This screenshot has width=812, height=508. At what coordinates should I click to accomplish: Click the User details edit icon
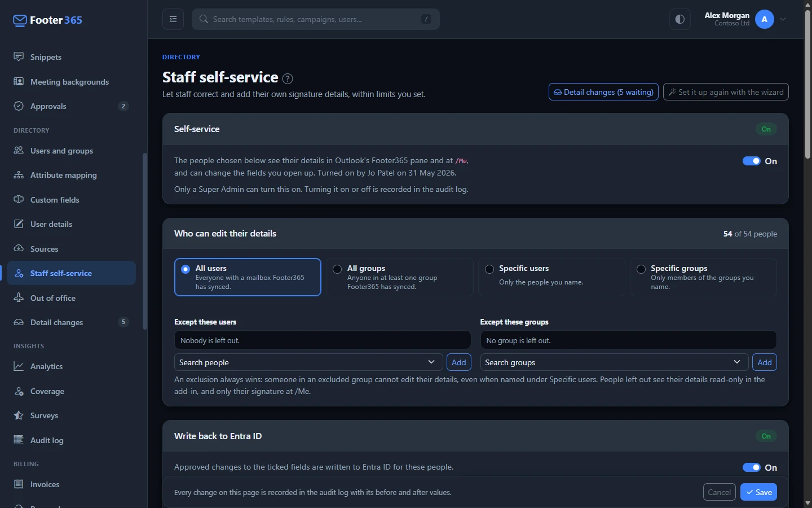point(19,224)
